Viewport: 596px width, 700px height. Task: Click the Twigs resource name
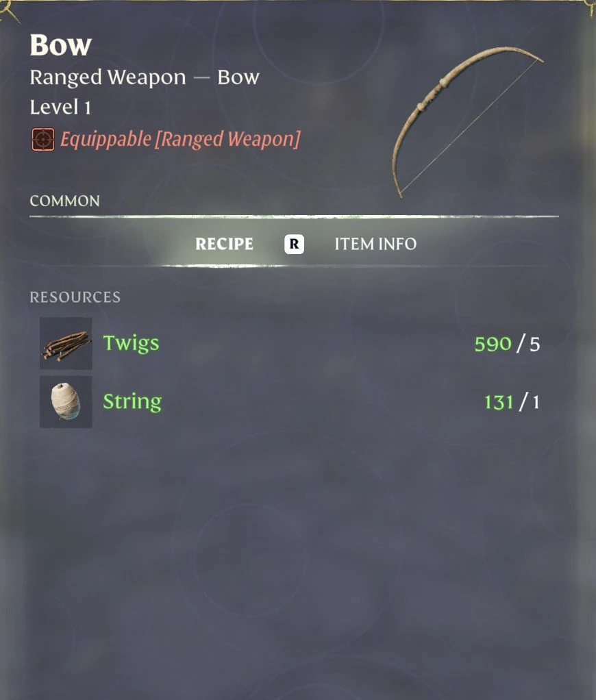click(x=131, y=344)
